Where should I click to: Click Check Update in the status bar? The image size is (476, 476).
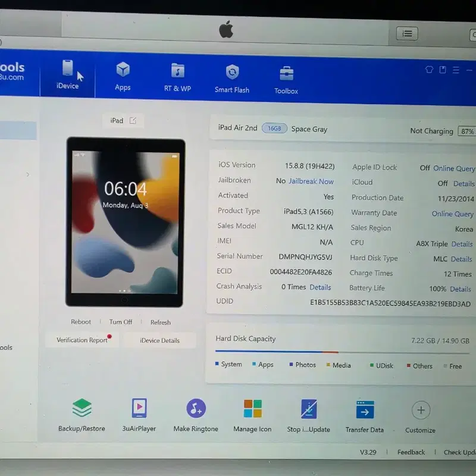point(459,453)
